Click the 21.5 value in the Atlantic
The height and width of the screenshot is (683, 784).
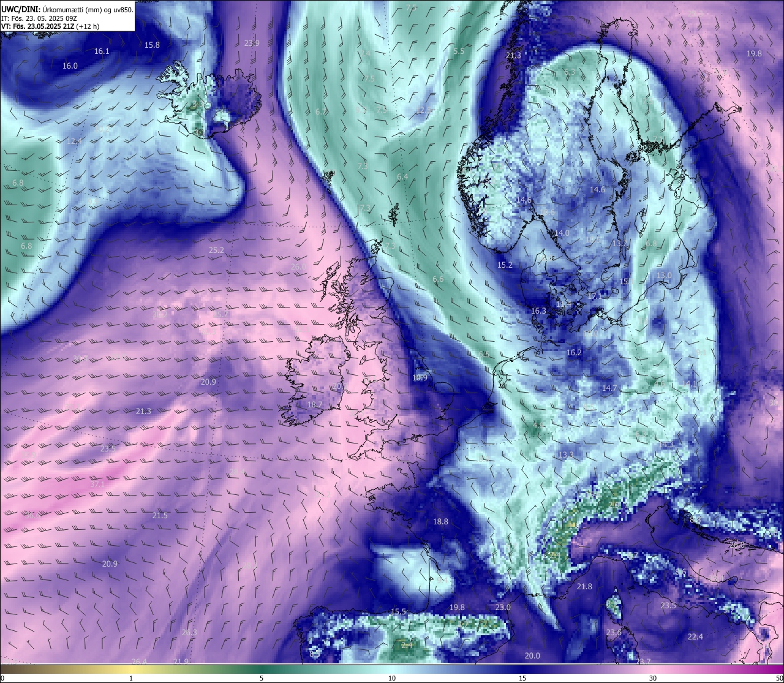(x=160, y=515)
